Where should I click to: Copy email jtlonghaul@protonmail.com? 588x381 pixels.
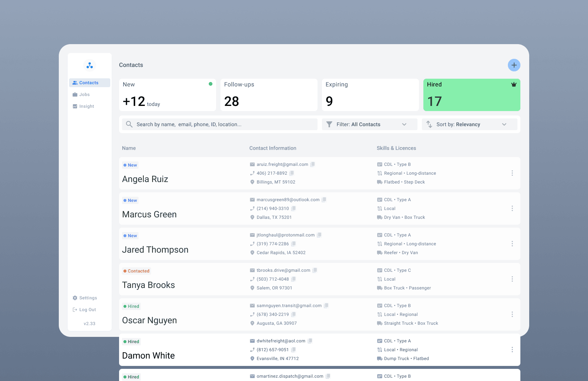coord(319,235)
